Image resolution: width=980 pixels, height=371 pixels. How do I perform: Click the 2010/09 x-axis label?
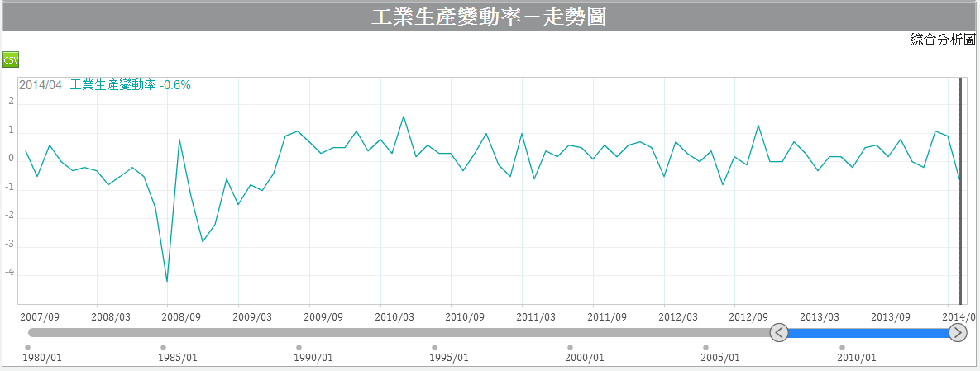465,316
